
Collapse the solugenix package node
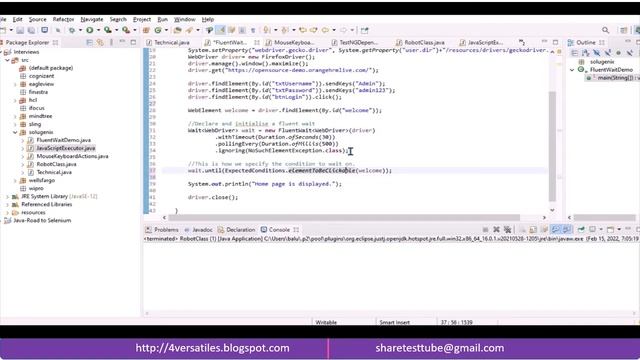pos(15,132)
